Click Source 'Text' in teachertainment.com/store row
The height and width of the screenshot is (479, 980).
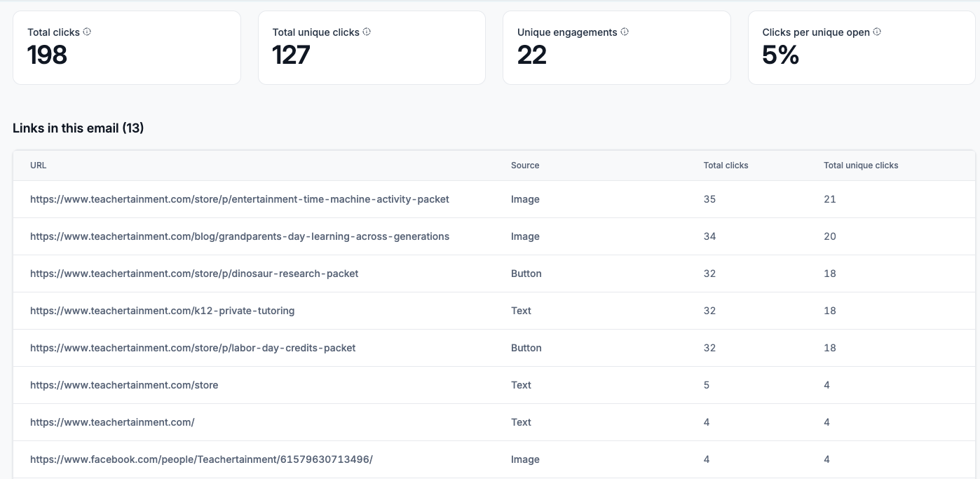(521, 385)
